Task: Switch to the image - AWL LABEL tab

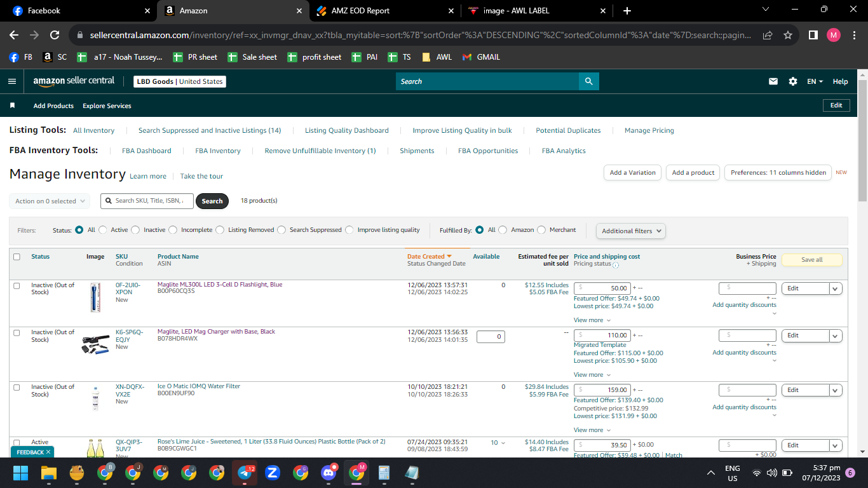Action: point(537,11)
